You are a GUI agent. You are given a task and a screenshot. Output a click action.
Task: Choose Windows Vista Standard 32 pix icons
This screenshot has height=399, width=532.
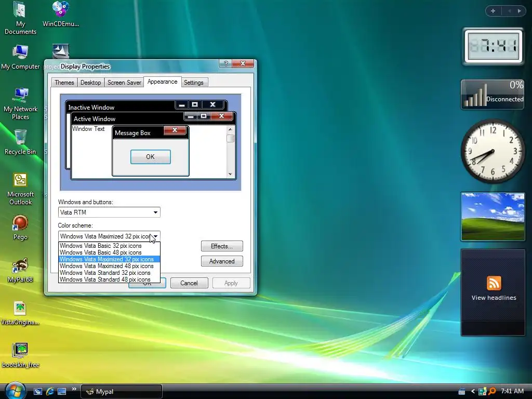tap(109, 273)
